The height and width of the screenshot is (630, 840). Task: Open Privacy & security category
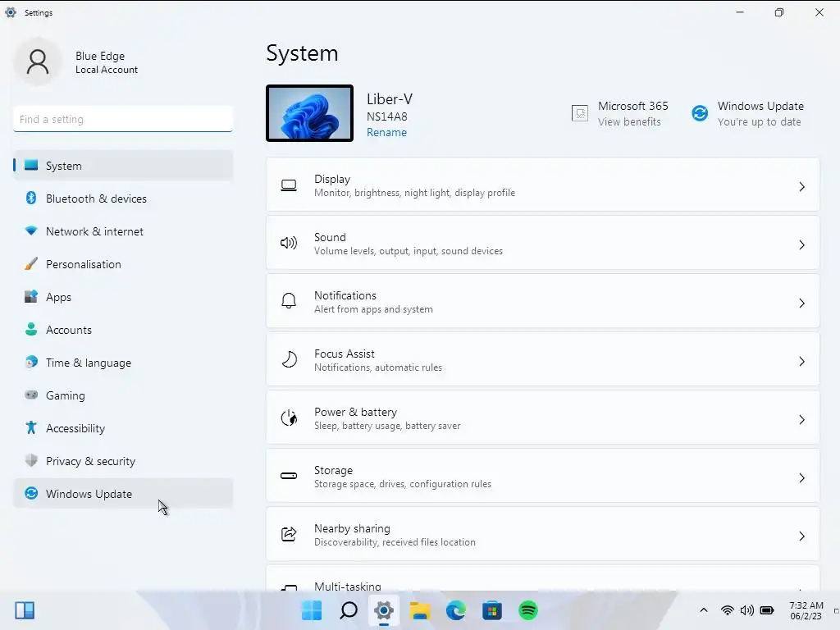pyautogui.click(x=123, y=461)
